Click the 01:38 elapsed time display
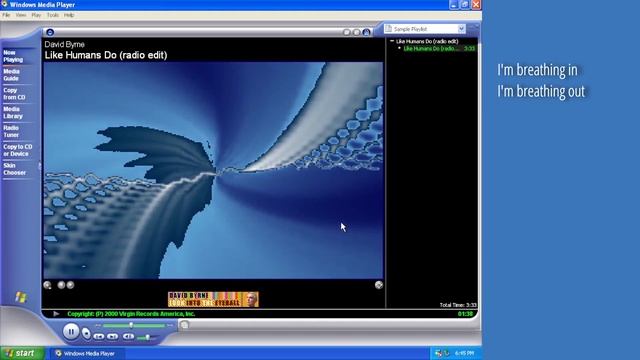Image resolution: width=640 pixels, height=360 pixels. coord(465,314)
